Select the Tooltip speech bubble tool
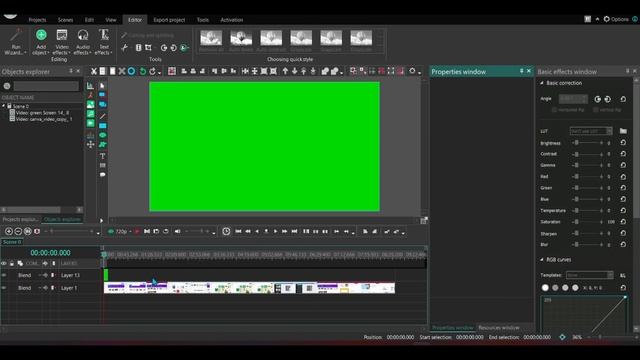Screen dimensions: 640x360 (x=102, y=175)
